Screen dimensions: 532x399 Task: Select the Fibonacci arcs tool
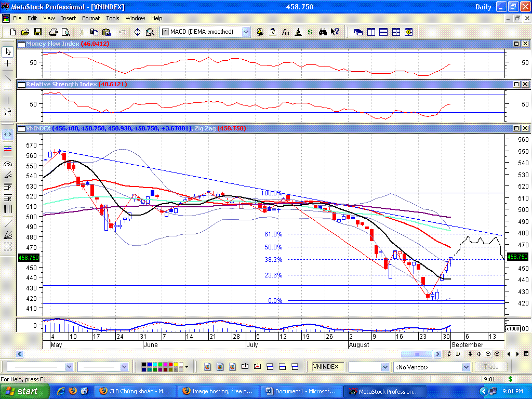point(8,164)
